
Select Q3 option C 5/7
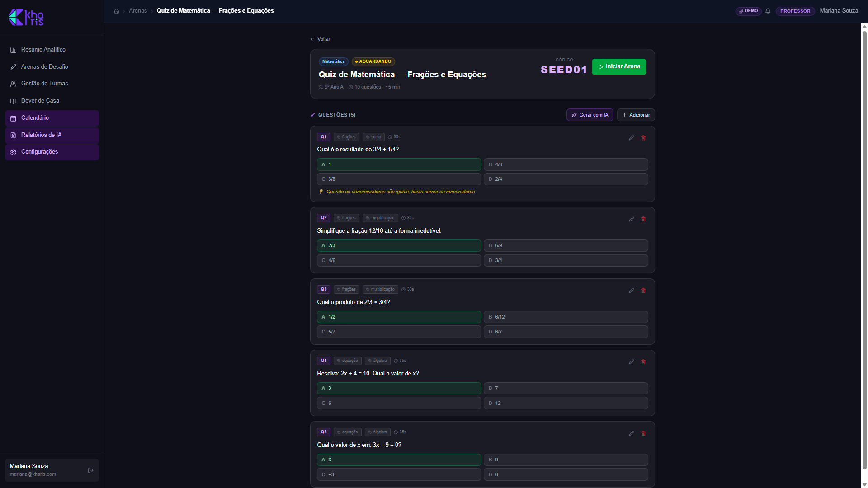(x=399, y=332)
